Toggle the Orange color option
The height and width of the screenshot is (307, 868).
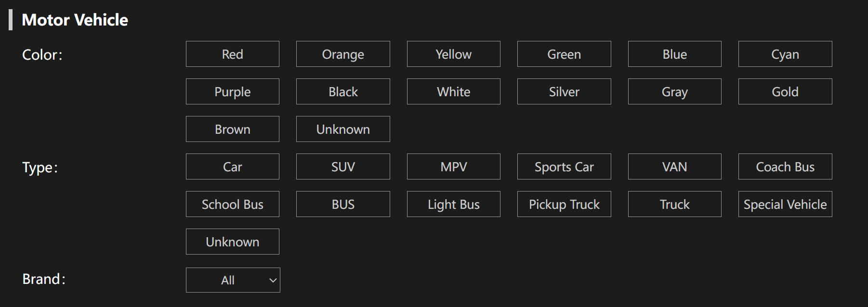point(343,54)
